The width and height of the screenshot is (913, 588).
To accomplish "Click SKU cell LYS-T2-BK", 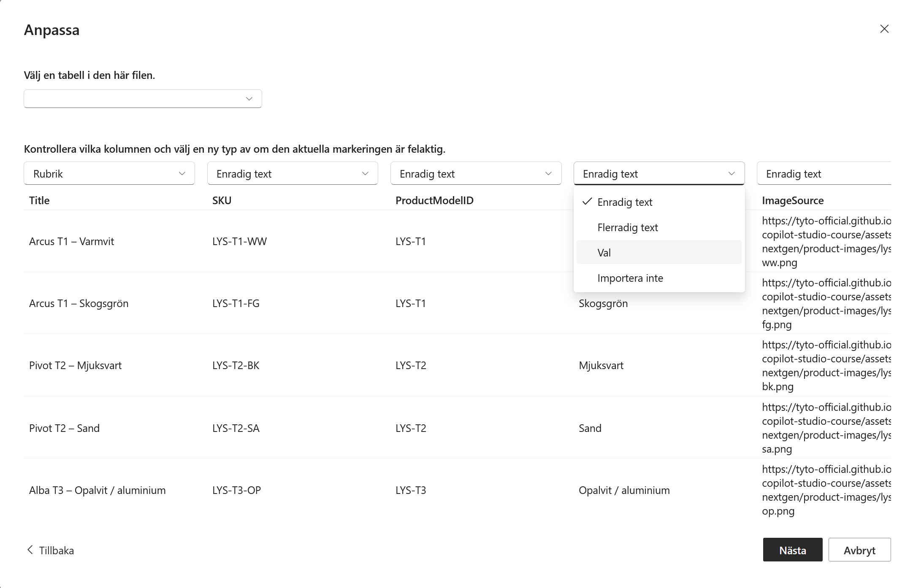I will 236,365.
